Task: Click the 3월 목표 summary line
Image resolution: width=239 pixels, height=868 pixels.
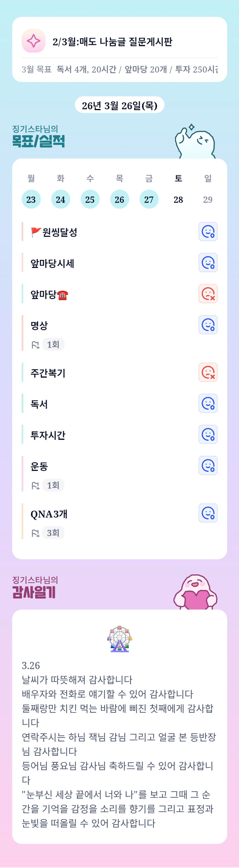Action: (x=120, y=69)
